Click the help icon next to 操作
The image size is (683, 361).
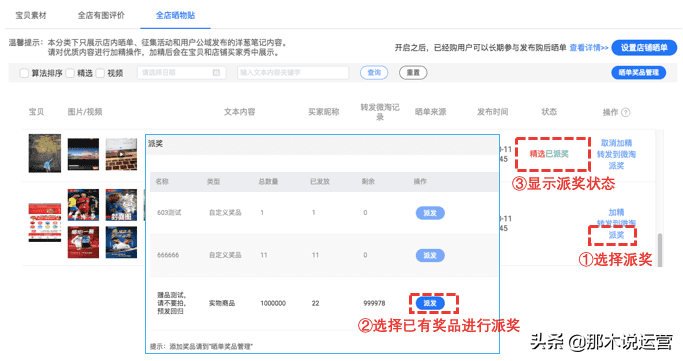coord(626,112)
